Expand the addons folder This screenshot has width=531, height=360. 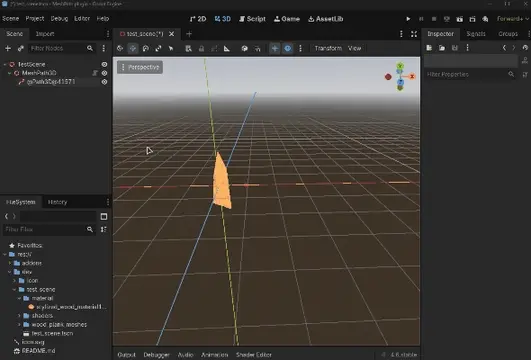10,263
